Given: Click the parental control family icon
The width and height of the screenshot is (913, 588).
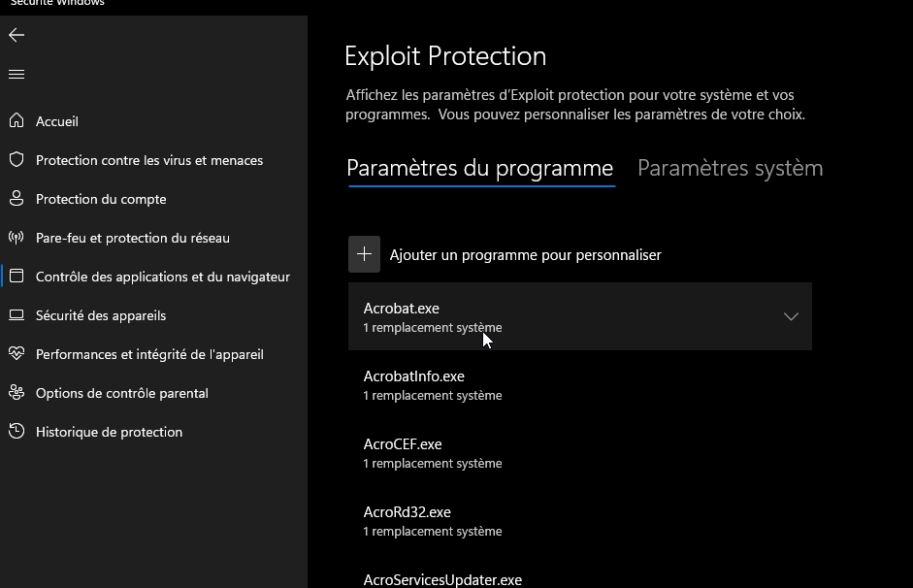Looking at the screenshot, I should [16, 393].
